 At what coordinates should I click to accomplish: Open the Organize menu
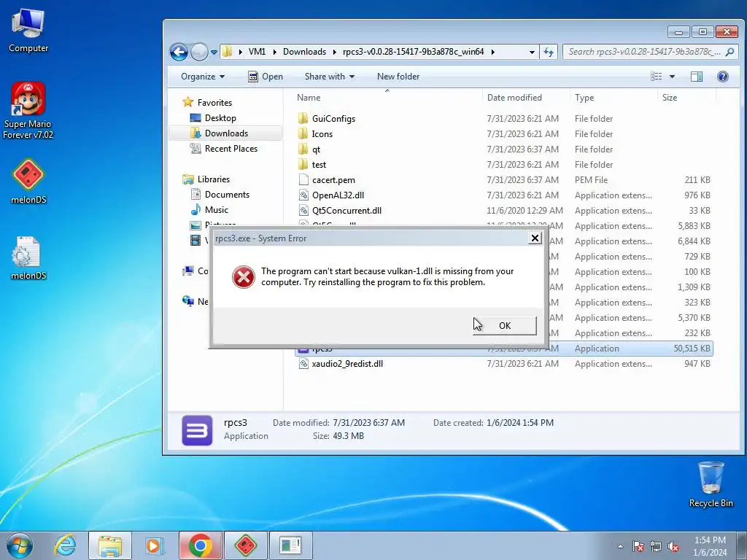click(203, 76)
